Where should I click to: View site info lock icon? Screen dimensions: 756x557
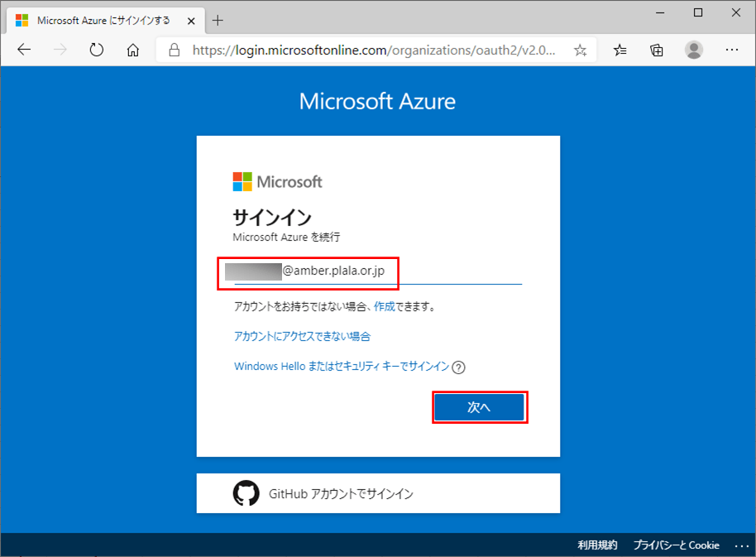coord(174,50)
